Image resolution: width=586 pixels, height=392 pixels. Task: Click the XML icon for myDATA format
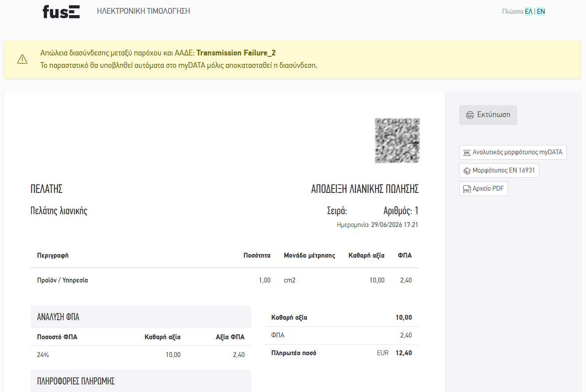pos(467,153)
